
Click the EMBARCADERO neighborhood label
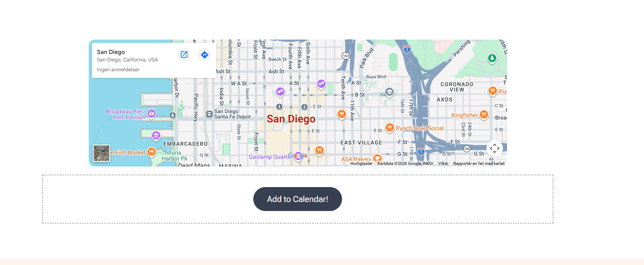(x=185, y=144)
